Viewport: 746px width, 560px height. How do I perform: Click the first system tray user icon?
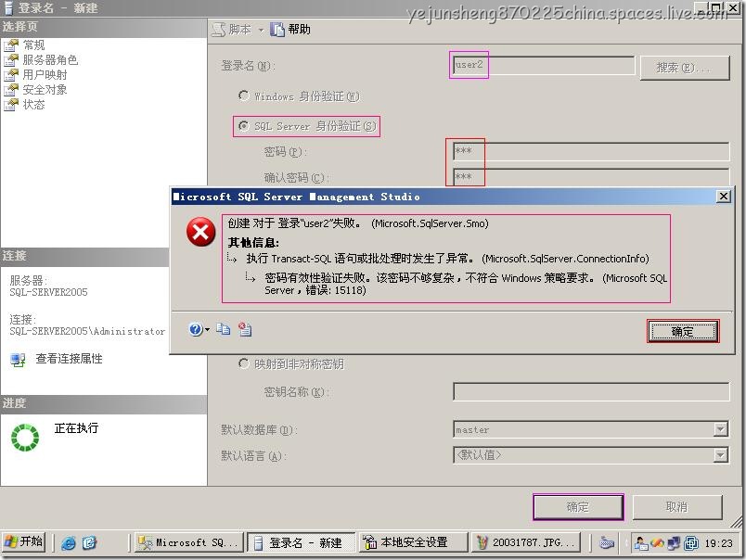tap(641, 542)
